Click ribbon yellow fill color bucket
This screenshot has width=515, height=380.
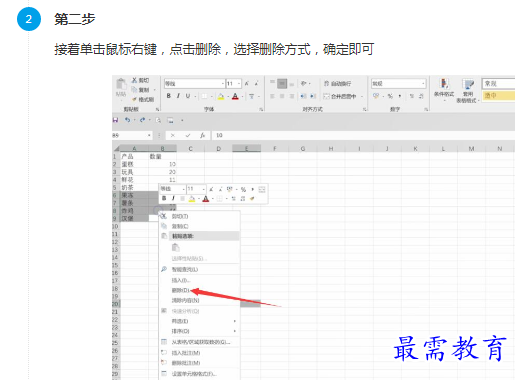point(221,96)
